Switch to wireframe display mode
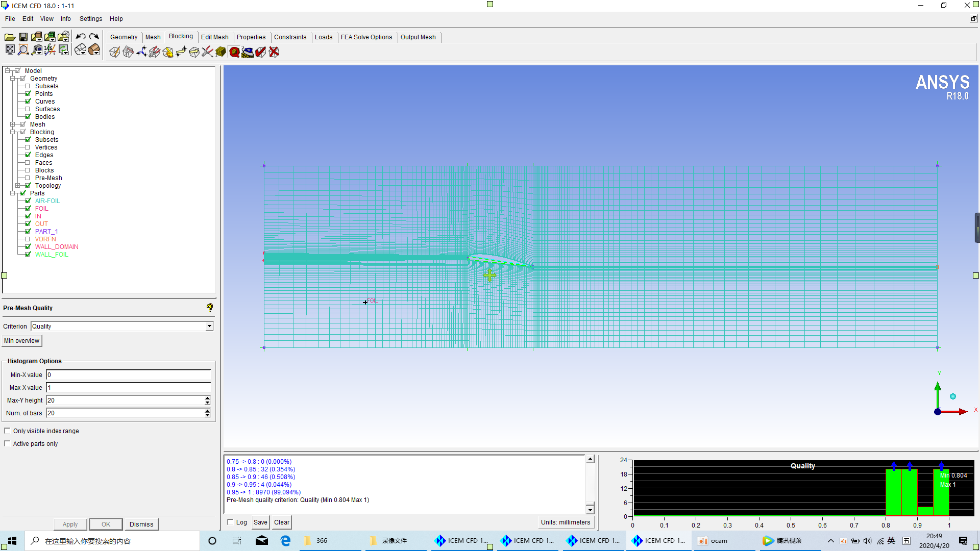 point(81,49)
